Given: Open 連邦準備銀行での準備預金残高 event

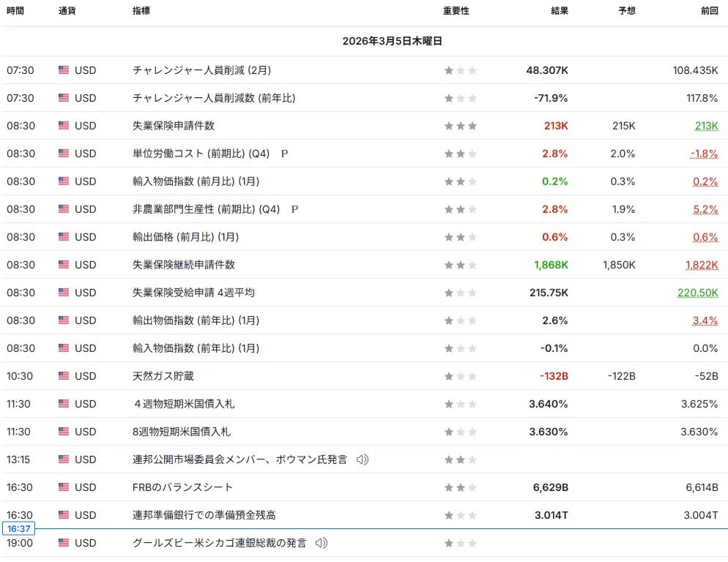Looking at the screenshot, I should 204,515.
